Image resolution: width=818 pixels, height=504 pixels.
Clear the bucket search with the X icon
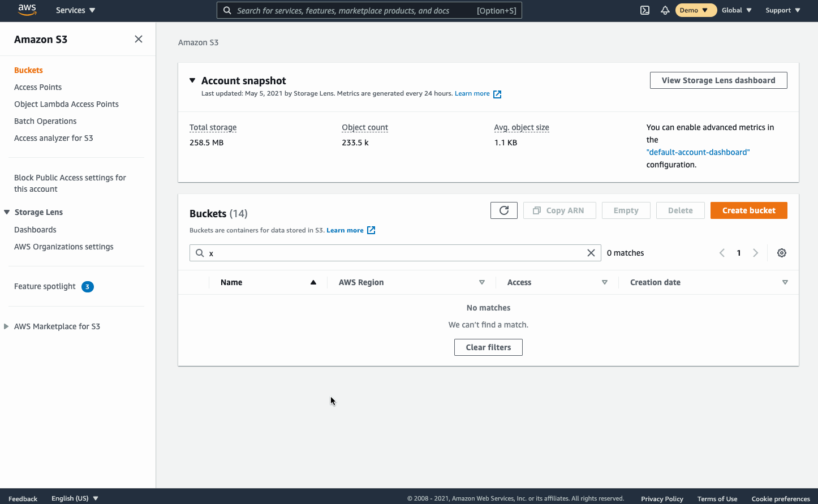coord(591,253)
